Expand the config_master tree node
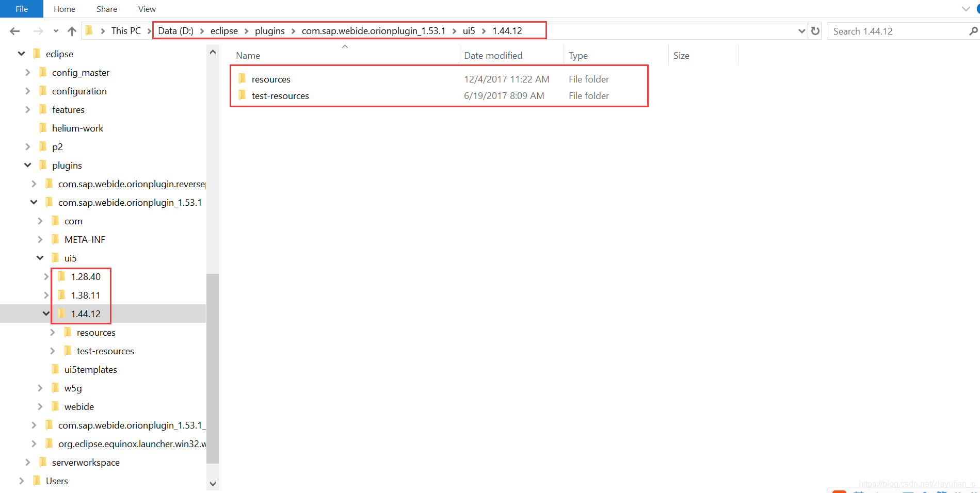This screenshot has height=493, width=980. tap(28, 72)
